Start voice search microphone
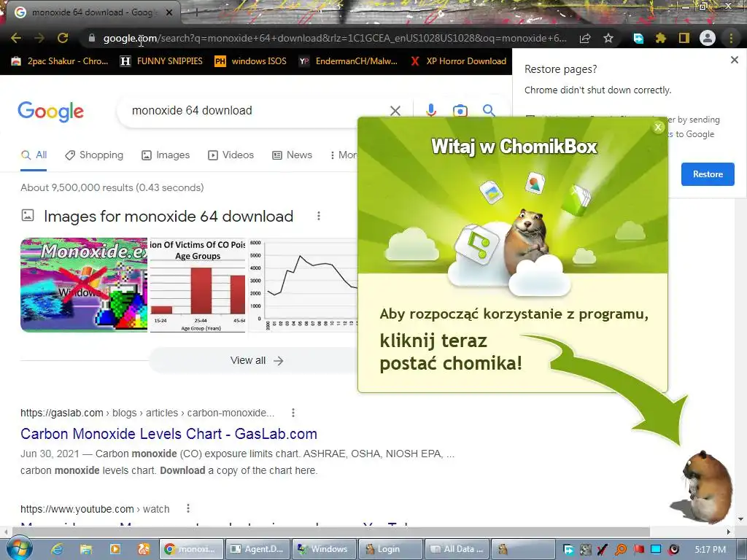Viewport: 747px width, 560px height. point(431,111)
